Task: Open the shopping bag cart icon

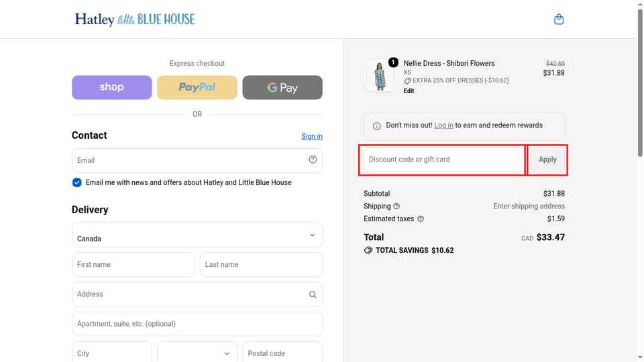Action: click(x=559, y=19)
